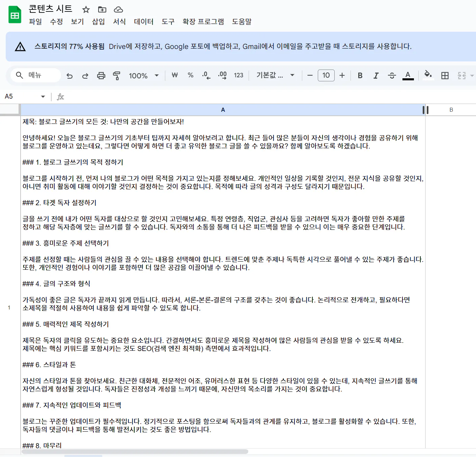Open the 보기 menu
The height and width of the screenshot is (457, 476).
[77, 22]
